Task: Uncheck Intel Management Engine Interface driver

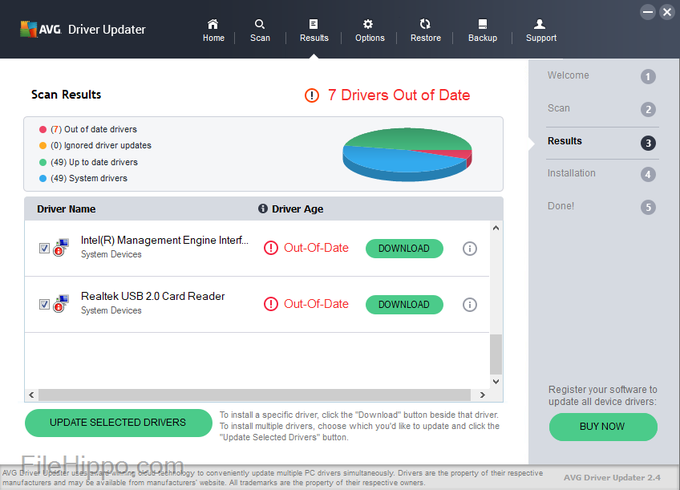Action: 45,248
